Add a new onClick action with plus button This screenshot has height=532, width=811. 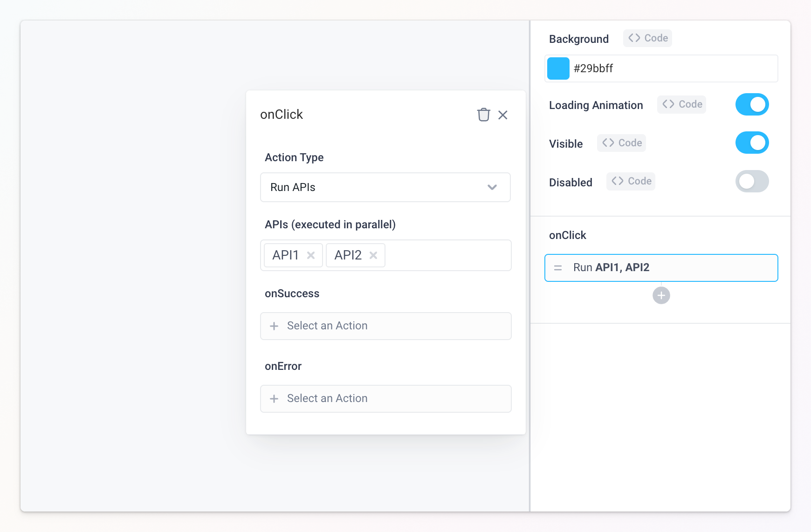661,295
